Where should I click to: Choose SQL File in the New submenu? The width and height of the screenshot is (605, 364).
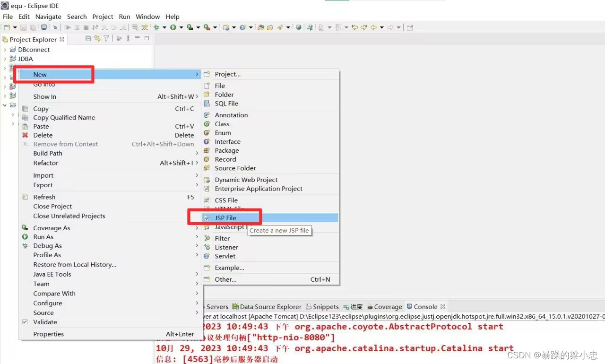[270, 104]
